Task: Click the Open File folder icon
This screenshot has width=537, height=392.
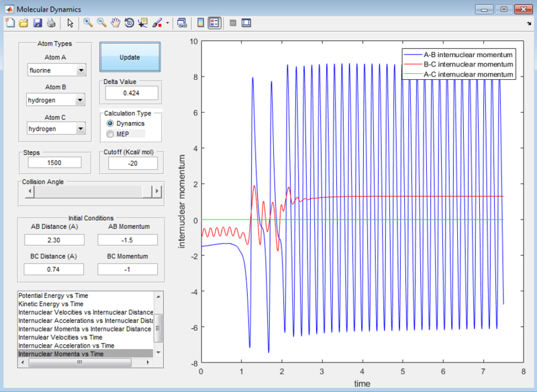Action: 23,23
